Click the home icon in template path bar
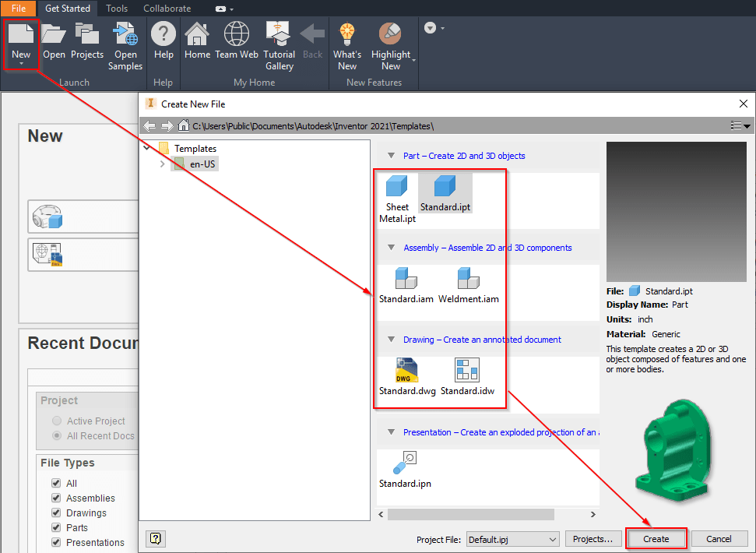 click(x=183, y=126)
